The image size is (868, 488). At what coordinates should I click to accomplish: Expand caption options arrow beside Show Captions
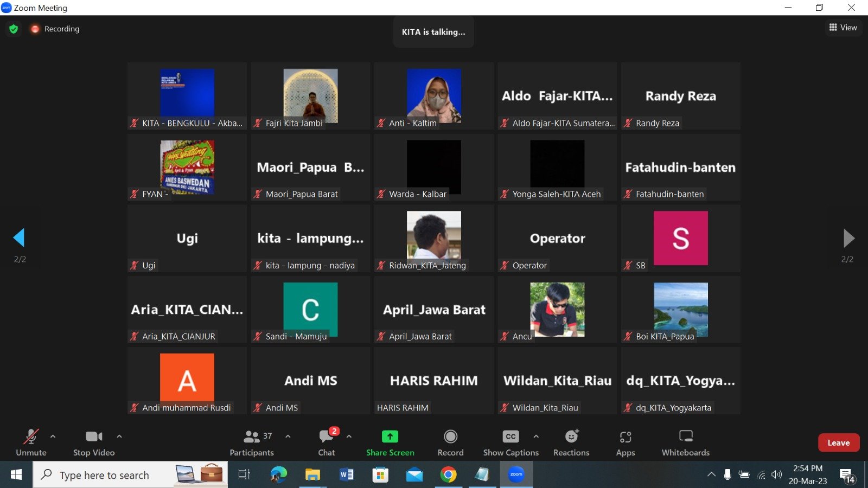(x=536, y=436)
